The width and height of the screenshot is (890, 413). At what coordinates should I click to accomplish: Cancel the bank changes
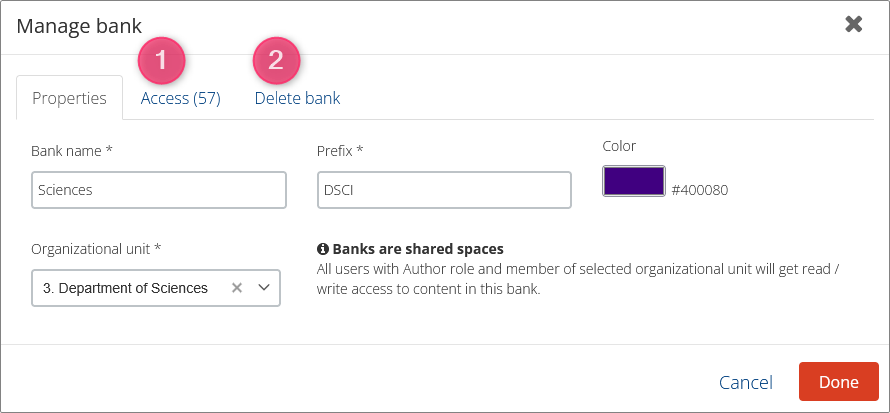(x=746, y=383)
